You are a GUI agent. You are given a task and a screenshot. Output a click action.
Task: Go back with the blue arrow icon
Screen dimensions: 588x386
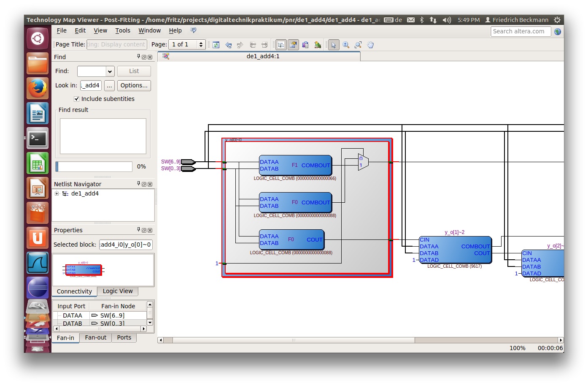click(x=228, y=45)
